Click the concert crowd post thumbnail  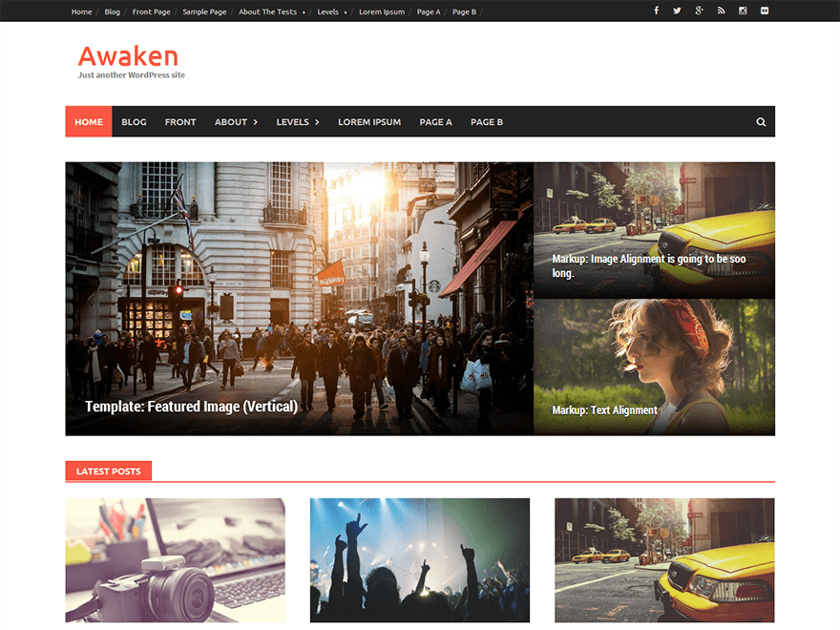(x=419, y=560)
